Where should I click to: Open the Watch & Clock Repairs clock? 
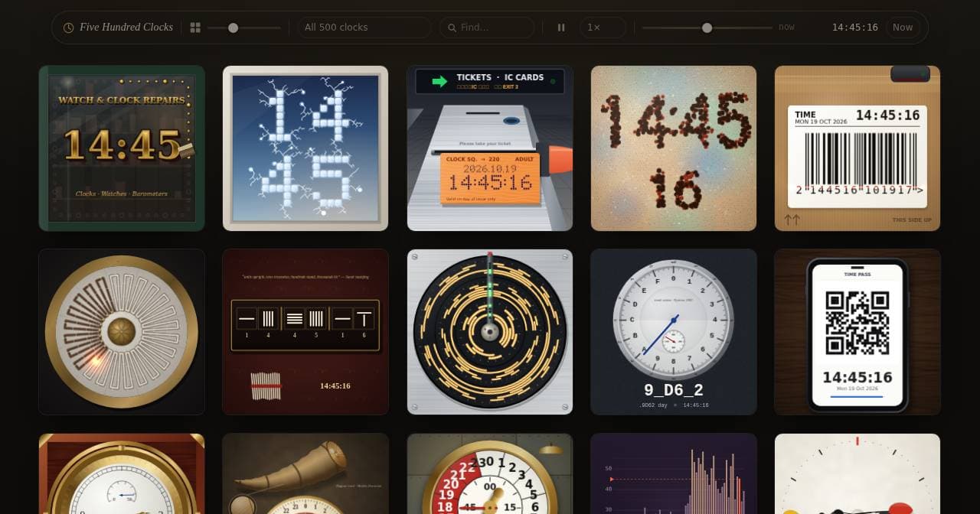coord(122,148)
